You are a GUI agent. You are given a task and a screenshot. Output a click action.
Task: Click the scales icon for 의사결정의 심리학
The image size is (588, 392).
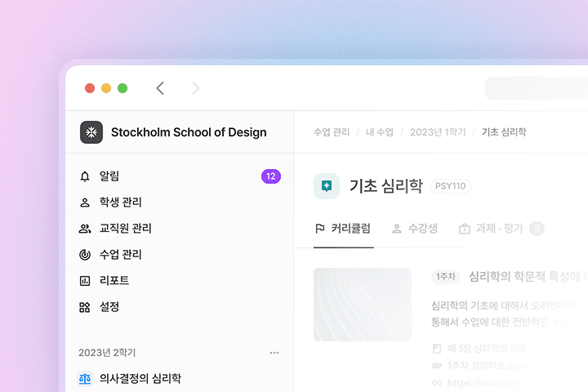[85, 378]
